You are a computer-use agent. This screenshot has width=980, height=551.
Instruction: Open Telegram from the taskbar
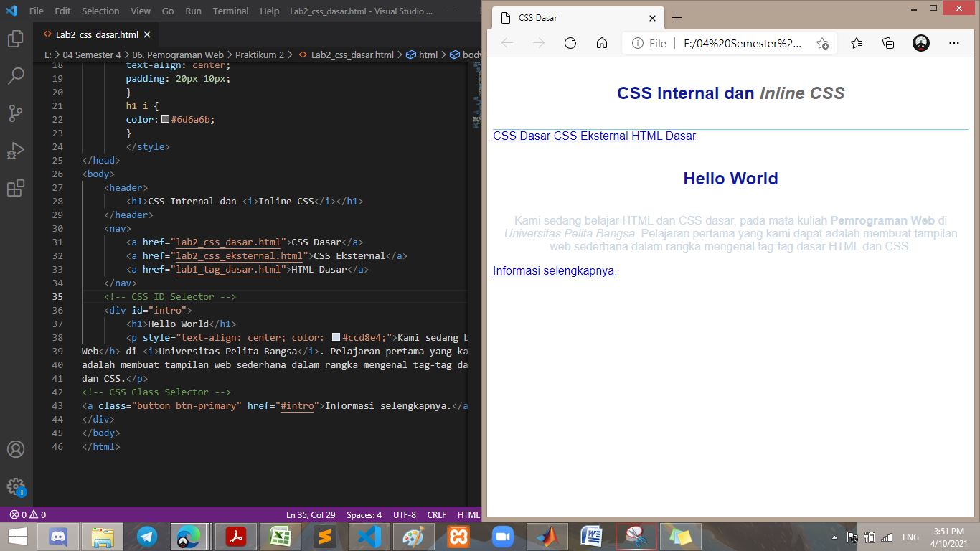tap(147, 536)
